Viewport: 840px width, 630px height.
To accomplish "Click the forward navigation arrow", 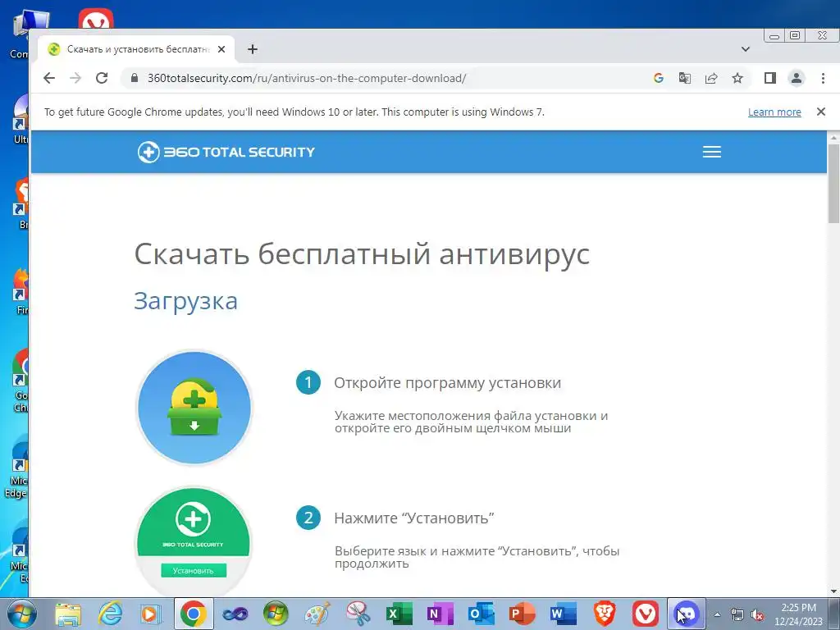I will [75, 78].
